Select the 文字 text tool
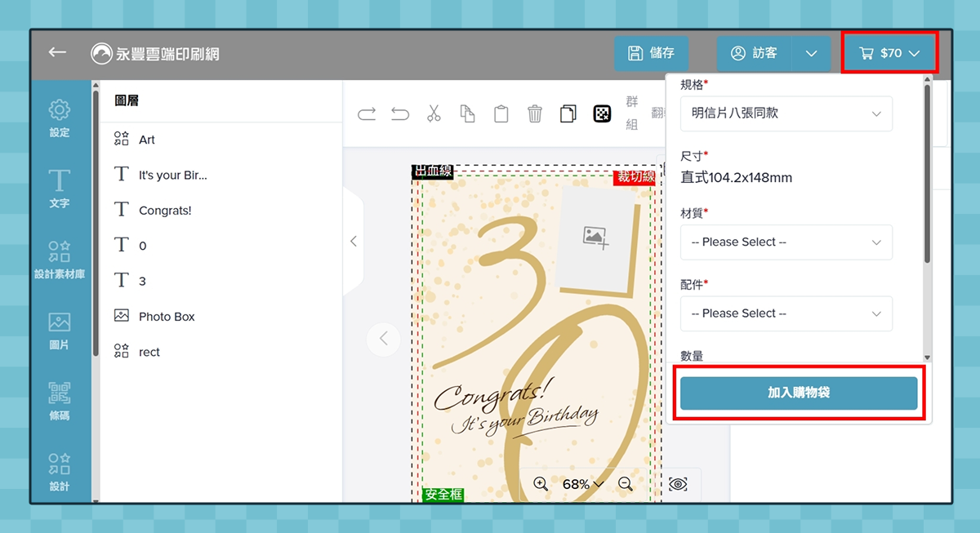 (60, 189)
